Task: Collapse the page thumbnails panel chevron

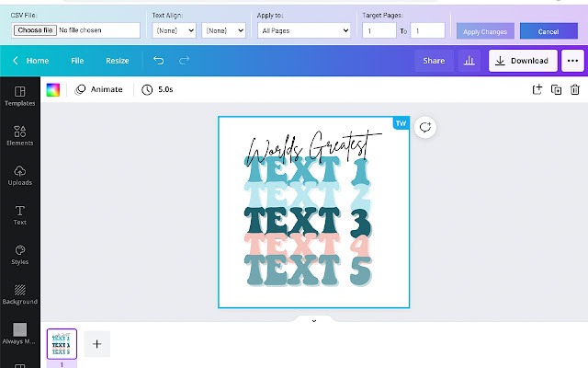Action: coord(313,320)
